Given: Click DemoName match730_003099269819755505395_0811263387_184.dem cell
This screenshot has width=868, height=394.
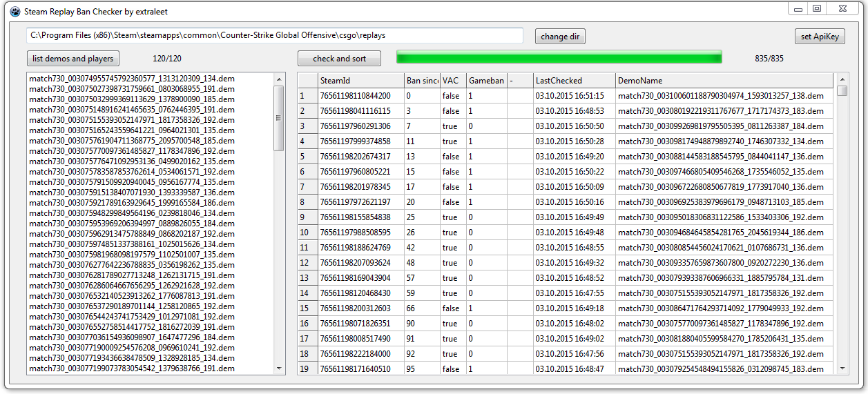Looking at the screenshot, I should click(x=724, y=126).
